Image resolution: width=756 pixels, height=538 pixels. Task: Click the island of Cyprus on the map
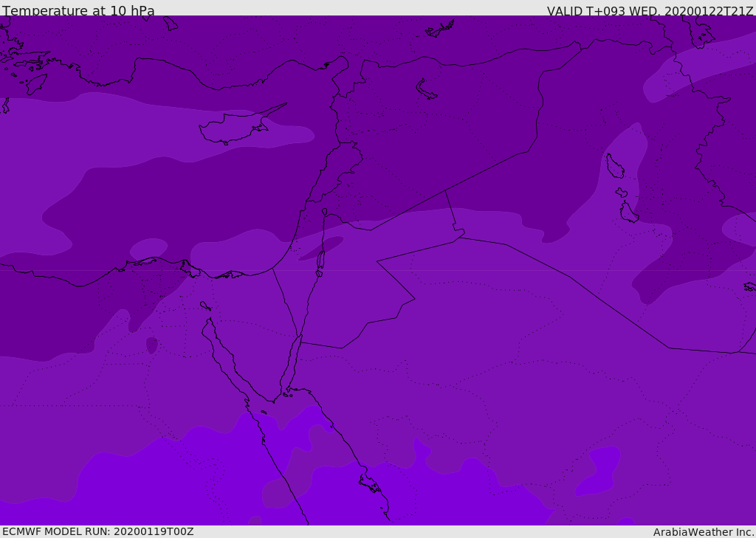pyautogui.click(x=238, y=127)
